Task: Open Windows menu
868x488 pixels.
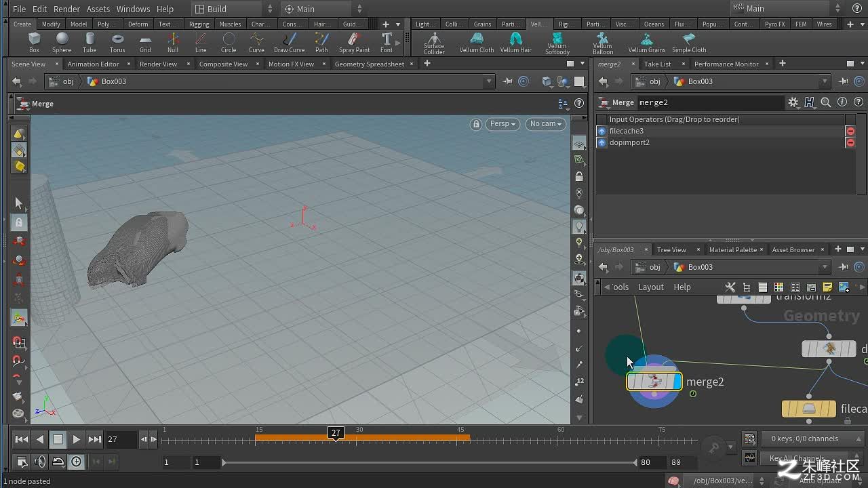Action: click(x=133, y=9)
